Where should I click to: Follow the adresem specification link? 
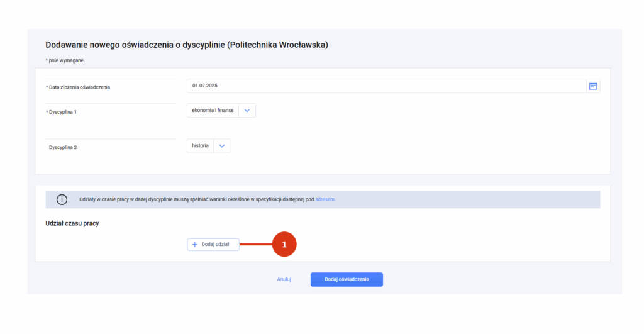[x=325, y=199]
